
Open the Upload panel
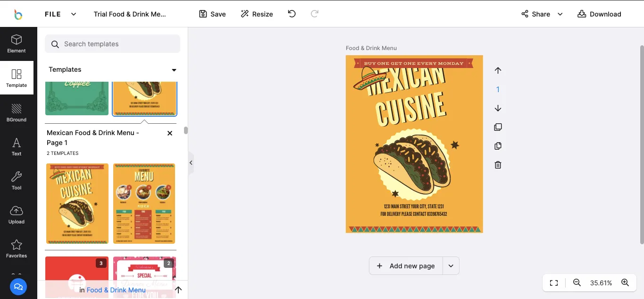17,214
